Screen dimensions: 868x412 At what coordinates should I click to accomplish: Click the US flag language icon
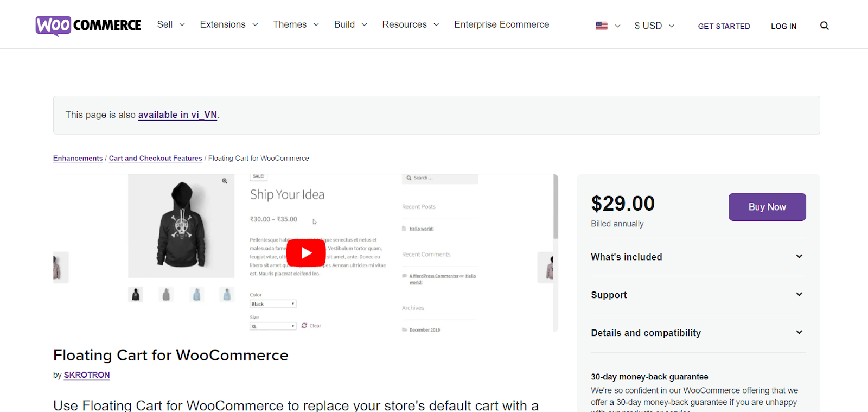602,26
